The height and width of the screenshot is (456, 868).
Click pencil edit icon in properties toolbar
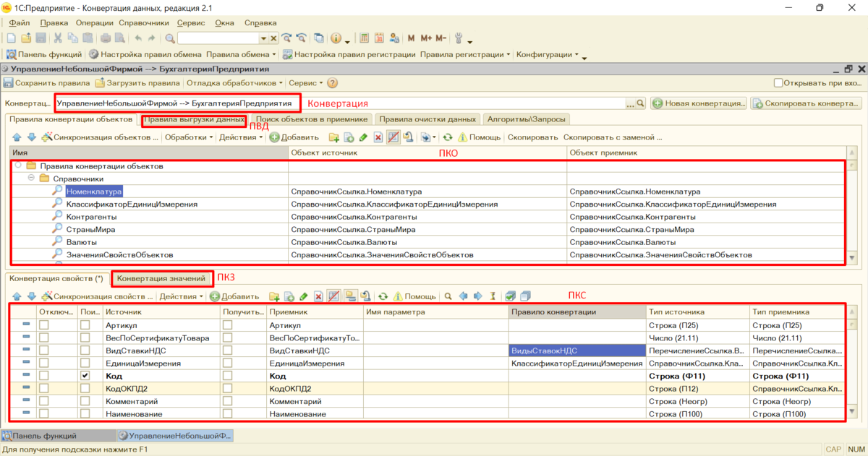tap(304, 296)
